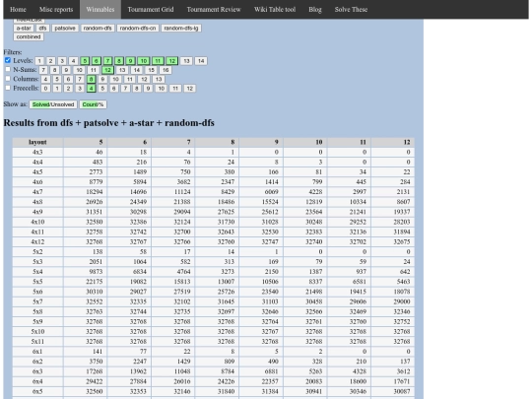Image resolution: width=532 pixels, height=399 pixels.
Task: Go to the Tournament Review page
Action: [x=214, y=10]
